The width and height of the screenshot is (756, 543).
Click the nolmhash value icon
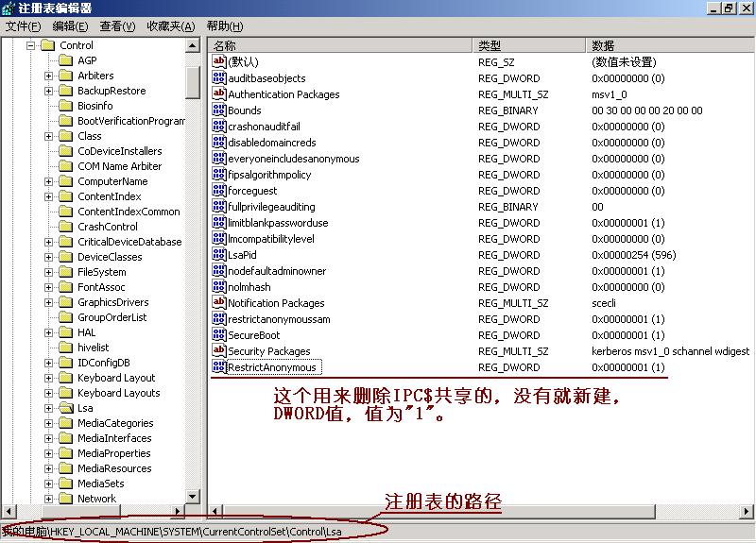coord(219,286)
